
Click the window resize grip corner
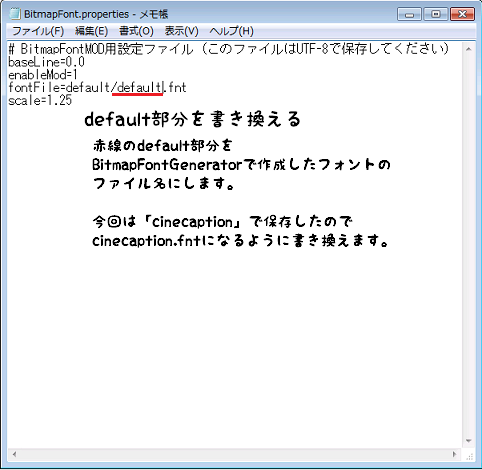click(469, 456)
